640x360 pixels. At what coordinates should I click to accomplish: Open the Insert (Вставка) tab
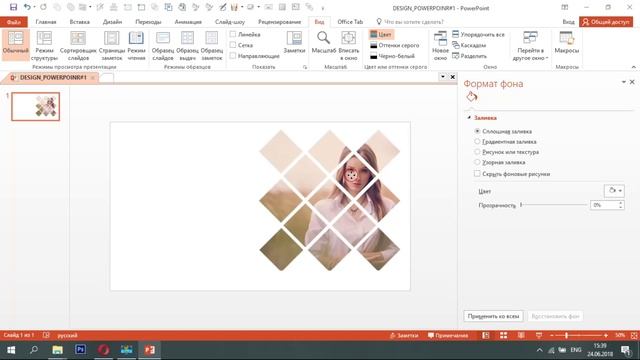coord(80,22)
